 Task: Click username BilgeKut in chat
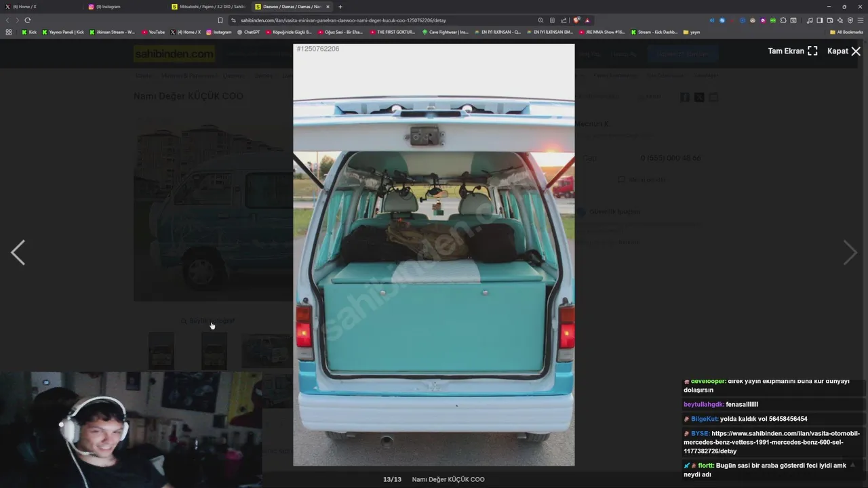(x=704, y=419)
